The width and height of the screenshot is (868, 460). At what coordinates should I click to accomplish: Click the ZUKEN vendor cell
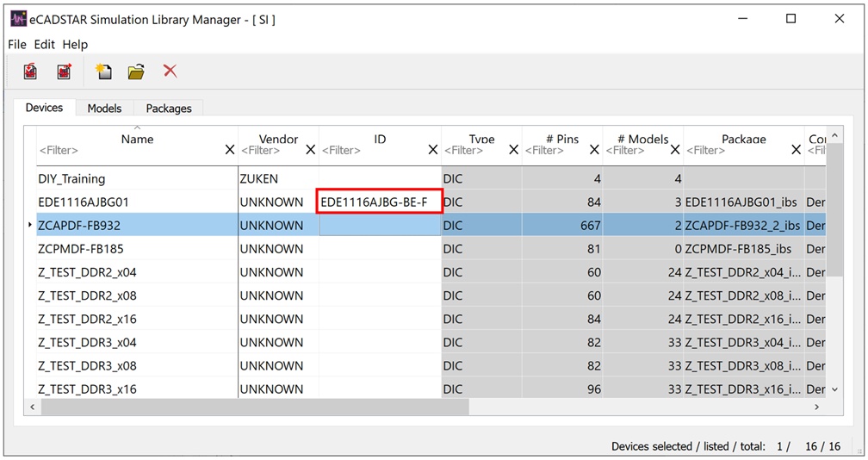[278, 178]
